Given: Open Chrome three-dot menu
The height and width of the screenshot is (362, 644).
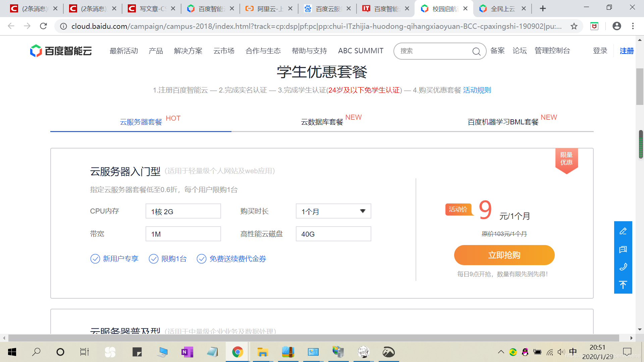Looking at the screenshot, I should coord(633,26).
